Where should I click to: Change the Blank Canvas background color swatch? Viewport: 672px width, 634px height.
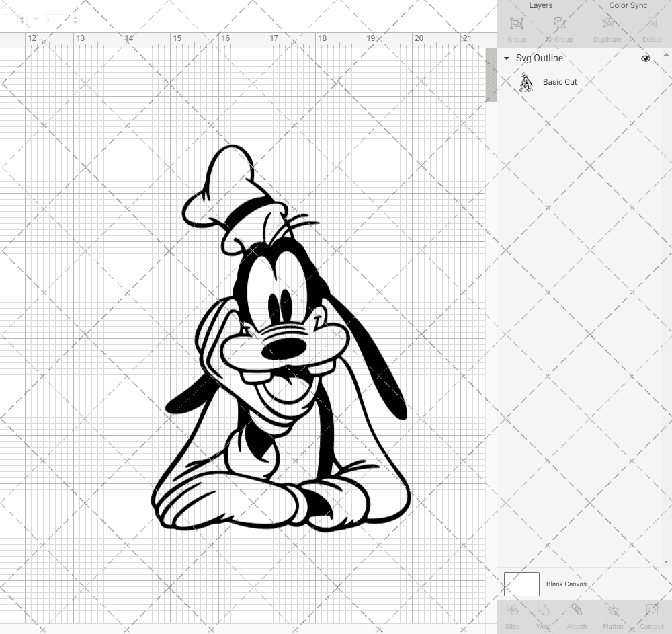click(522, 584)
